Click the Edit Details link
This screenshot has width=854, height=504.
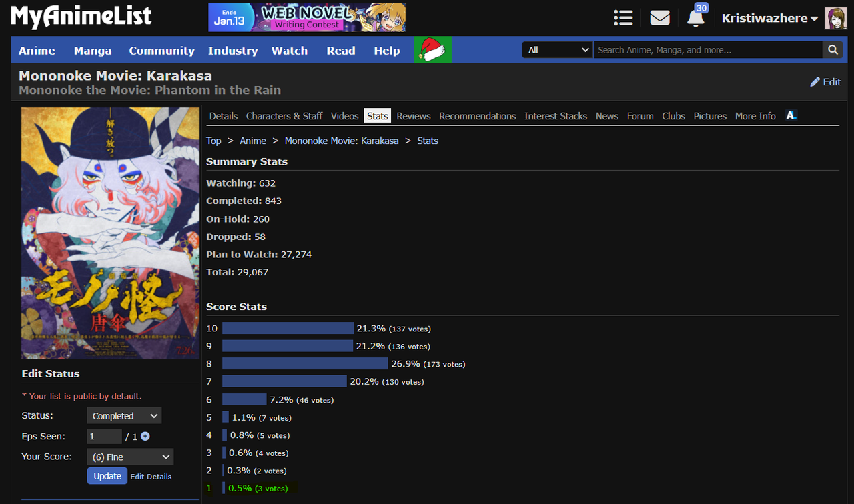click(151, 477)
